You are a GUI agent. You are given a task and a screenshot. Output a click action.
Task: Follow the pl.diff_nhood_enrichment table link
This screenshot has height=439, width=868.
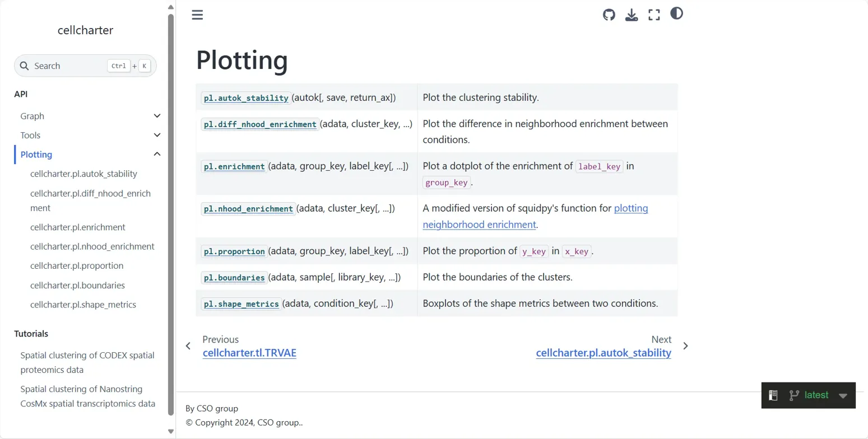260,124
